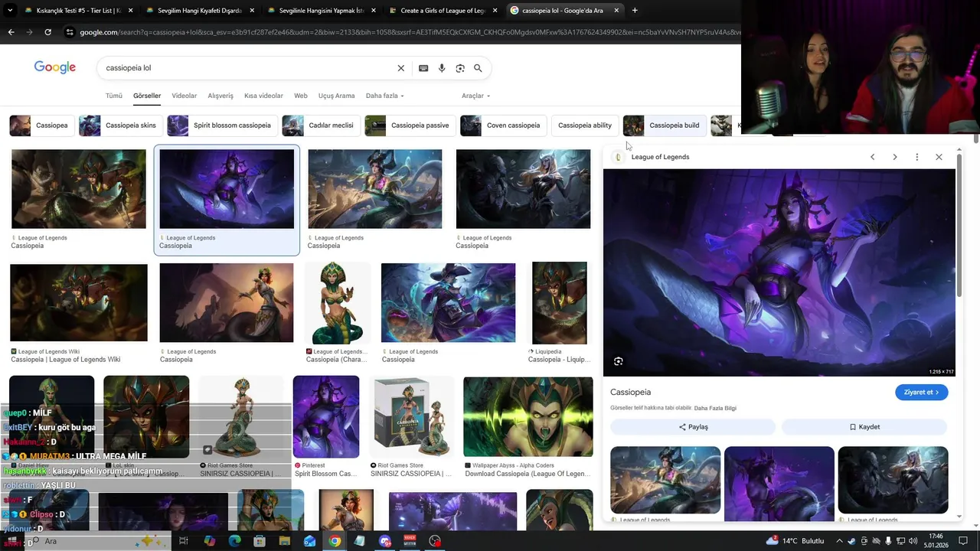The image size is (980, 551).
Task: Open volume control in system tray
Action: 913,541
